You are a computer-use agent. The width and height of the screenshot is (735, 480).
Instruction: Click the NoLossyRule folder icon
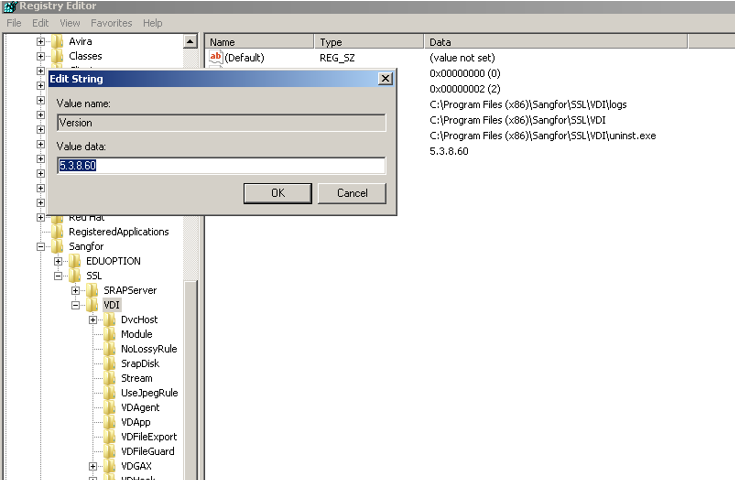click(x=109, y=349)
